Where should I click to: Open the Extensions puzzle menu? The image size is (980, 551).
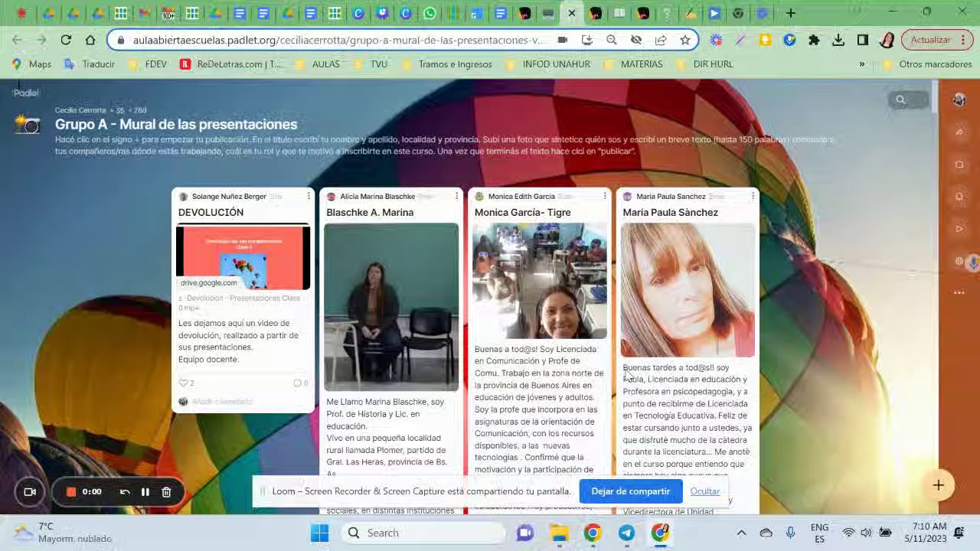814,40
